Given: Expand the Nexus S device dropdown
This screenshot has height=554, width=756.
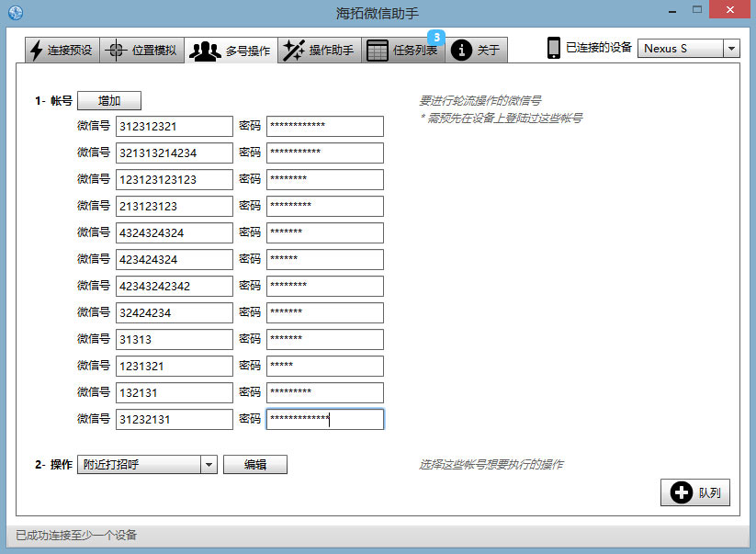Looking at the screenshot, I should coord(731,49).
